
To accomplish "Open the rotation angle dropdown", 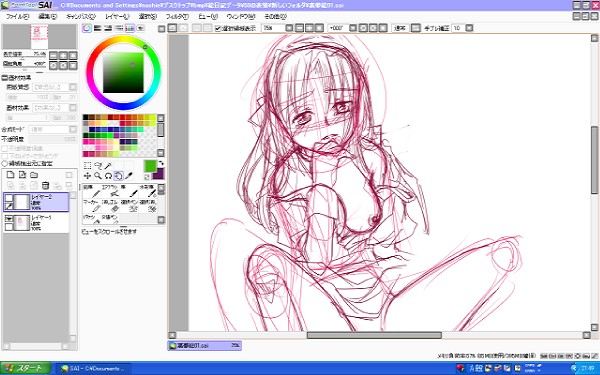I will (353, 28).
